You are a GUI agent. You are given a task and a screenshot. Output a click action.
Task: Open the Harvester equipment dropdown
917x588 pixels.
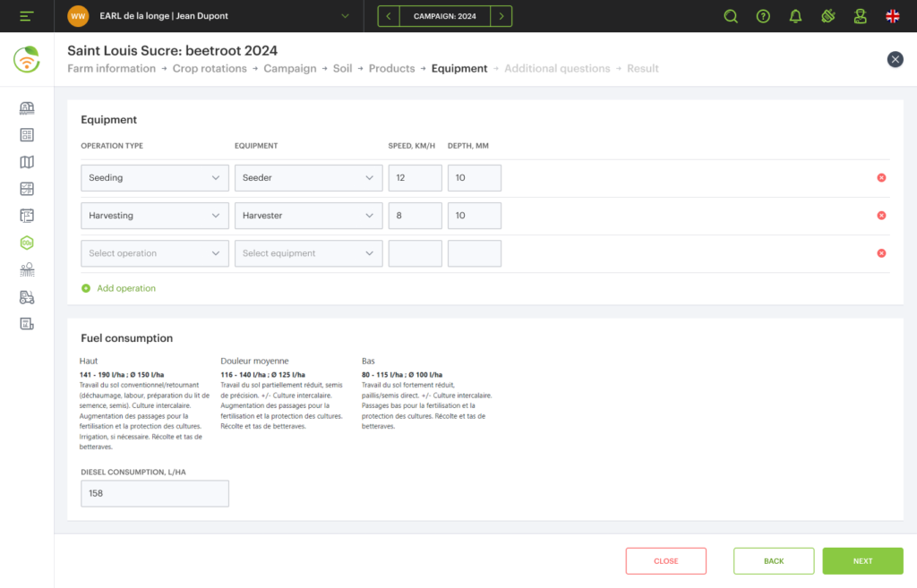[x=309, y=216]
